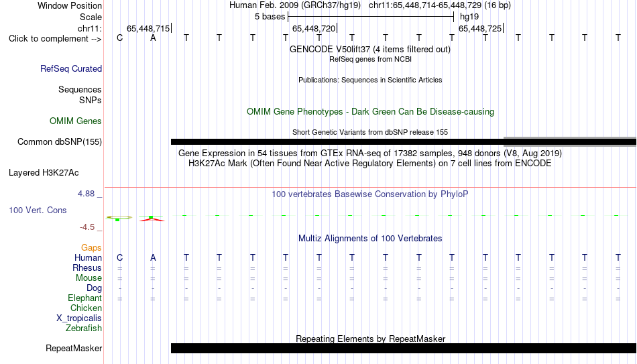Click the H3K27Ac Mark track title
637x364 pixels.
pos(370,164)
